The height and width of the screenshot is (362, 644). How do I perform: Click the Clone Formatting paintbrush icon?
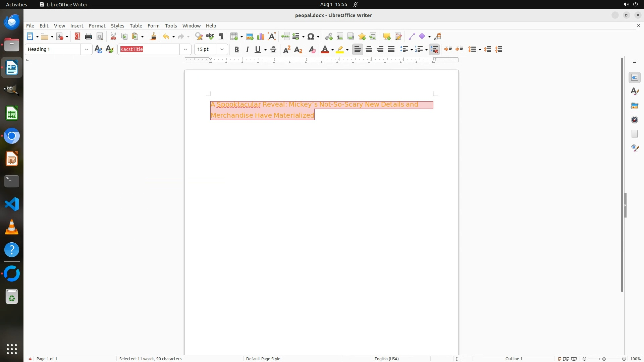[x=153, y=37]
